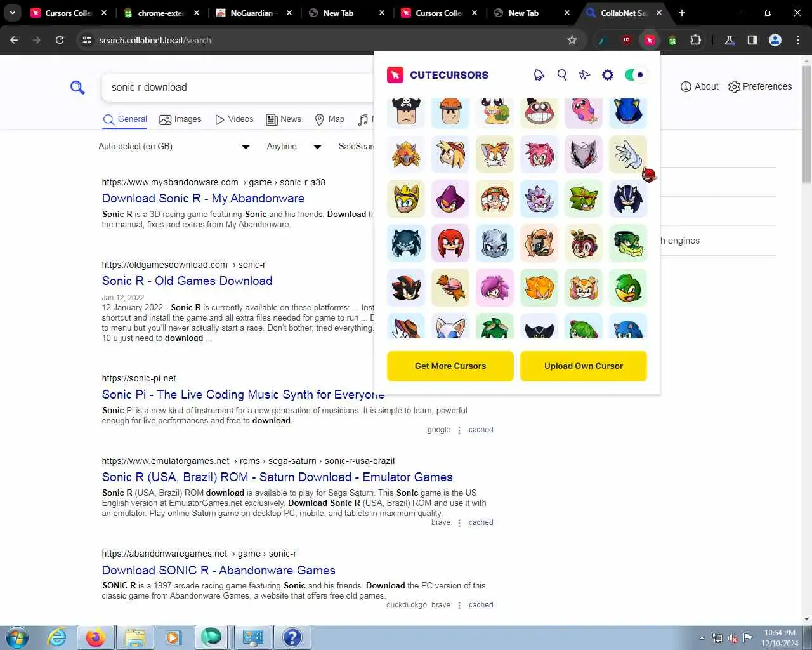Screen dimensions: 812x650
Task: Open the Download Sonic R - My Abandonware result
Action: click(203, 199)
